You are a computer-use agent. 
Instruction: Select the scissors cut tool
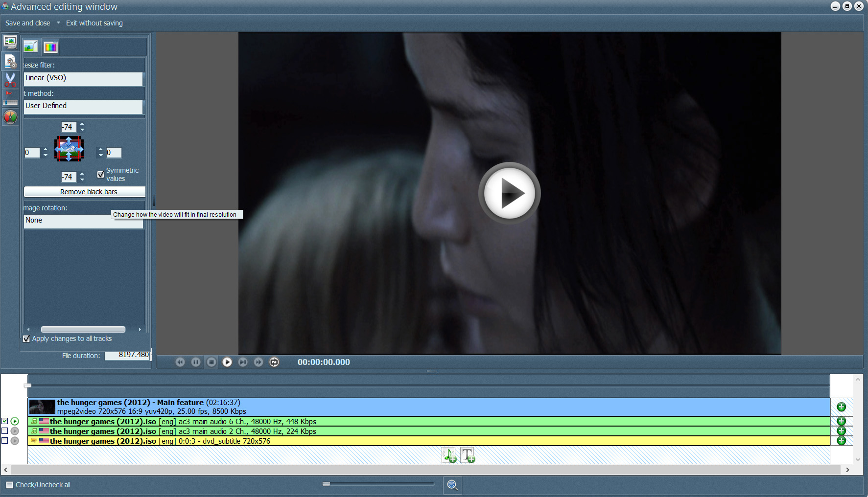click(10, 80)
